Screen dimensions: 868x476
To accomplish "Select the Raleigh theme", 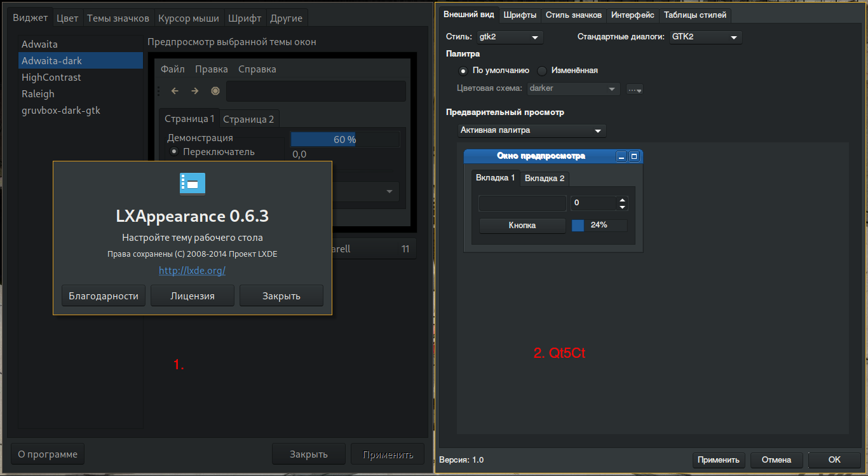I will coord(81,94).
